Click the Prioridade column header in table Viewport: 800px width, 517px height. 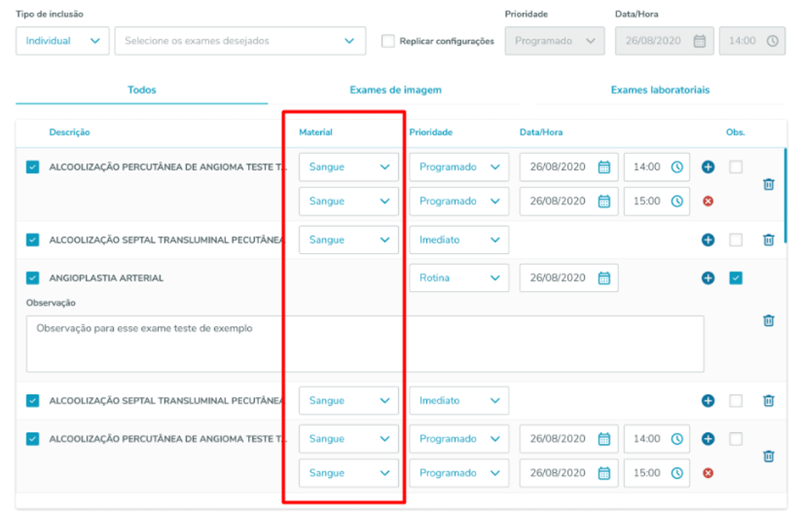click(431, 132)
